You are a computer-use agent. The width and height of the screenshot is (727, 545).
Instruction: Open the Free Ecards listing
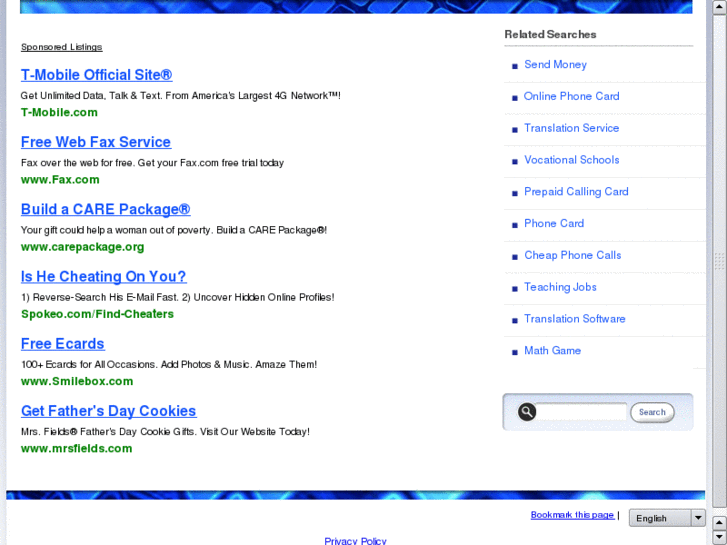63,344
